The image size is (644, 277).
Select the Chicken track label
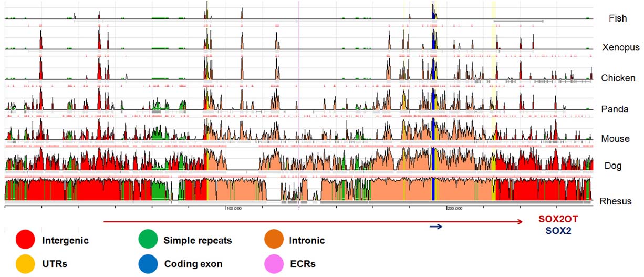tap(618, 78)
